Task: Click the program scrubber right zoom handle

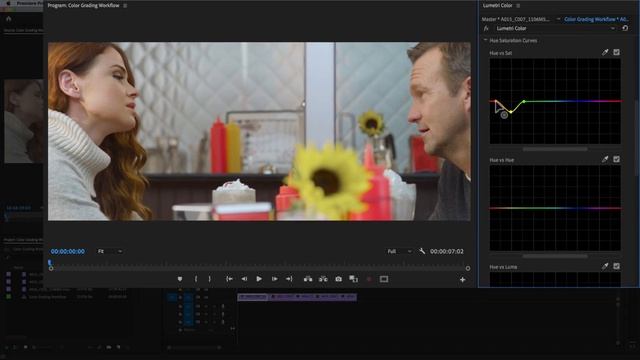Action: pos(468,268)
